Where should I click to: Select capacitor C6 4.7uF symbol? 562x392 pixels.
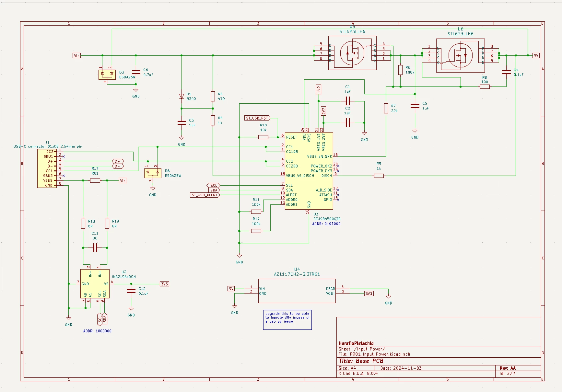(136, 72)
